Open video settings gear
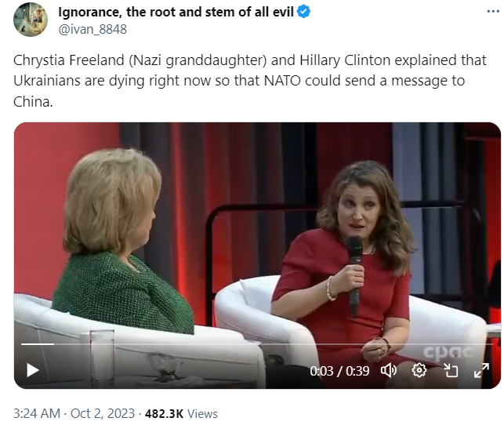The height and width of the screenshot is (425, 504). coord(419,370)
